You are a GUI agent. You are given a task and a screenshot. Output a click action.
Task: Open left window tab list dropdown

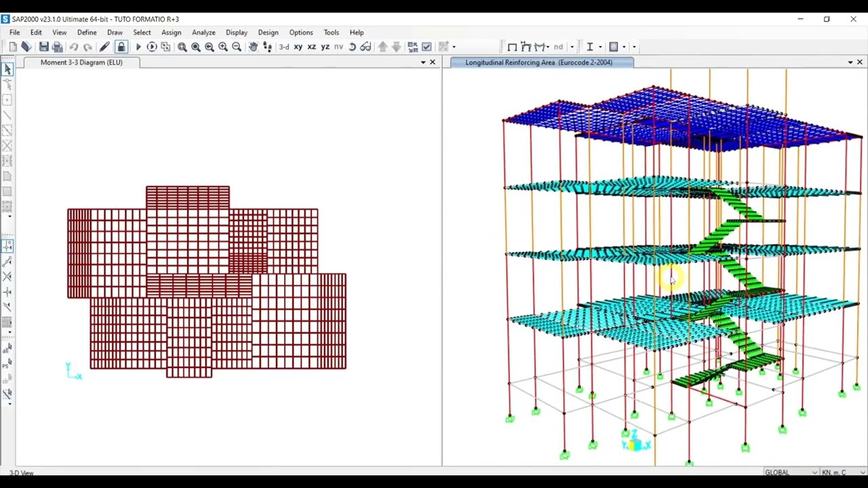pos(423,62)
